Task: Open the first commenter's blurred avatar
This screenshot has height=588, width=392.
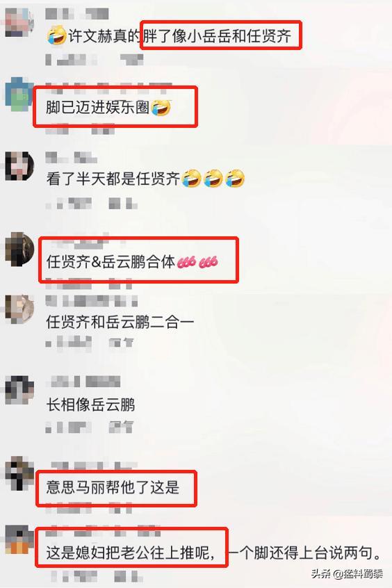Action: coord(19,22)
